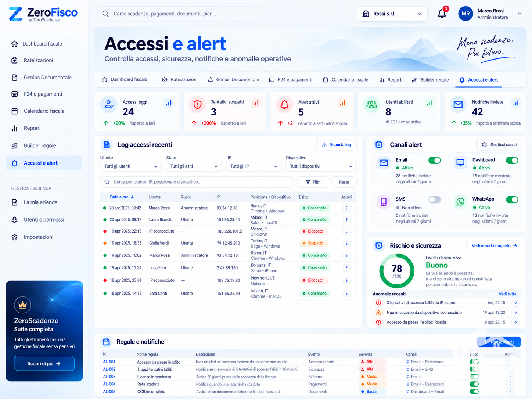Open arrow for 'Accesso da paese insolito: Russia'
Viewport: 532px width, 399px height.
pyautogui.click(x=516, y=322)
